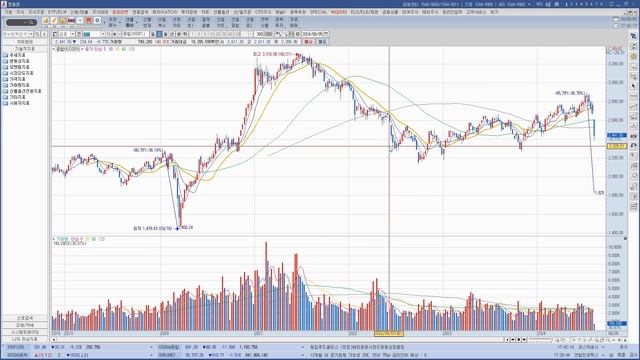Click the arrow pointer tool in right tool strip
The height and width of the screenshot is (360, 640).
(x=633, y=86)
